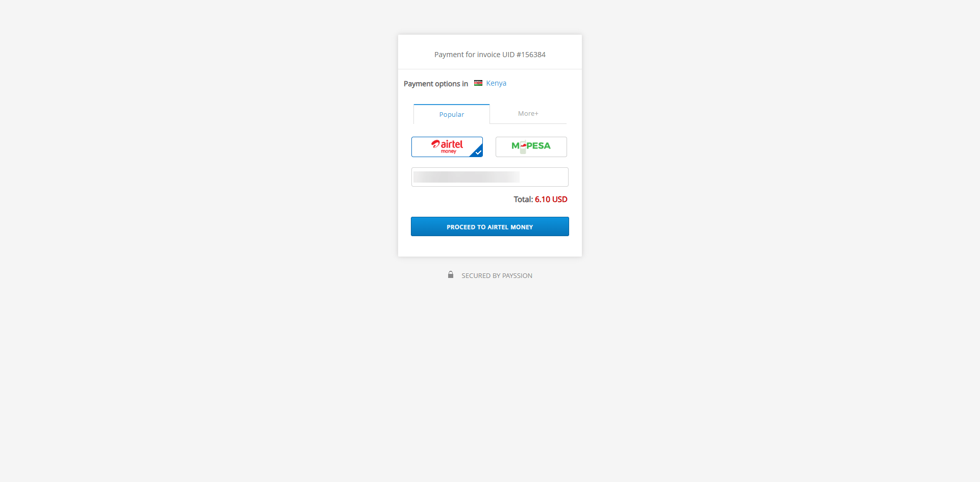This screenshot has height=482, width=980.
Task: Click the 'Total:' label
Action: pos(523,199)
